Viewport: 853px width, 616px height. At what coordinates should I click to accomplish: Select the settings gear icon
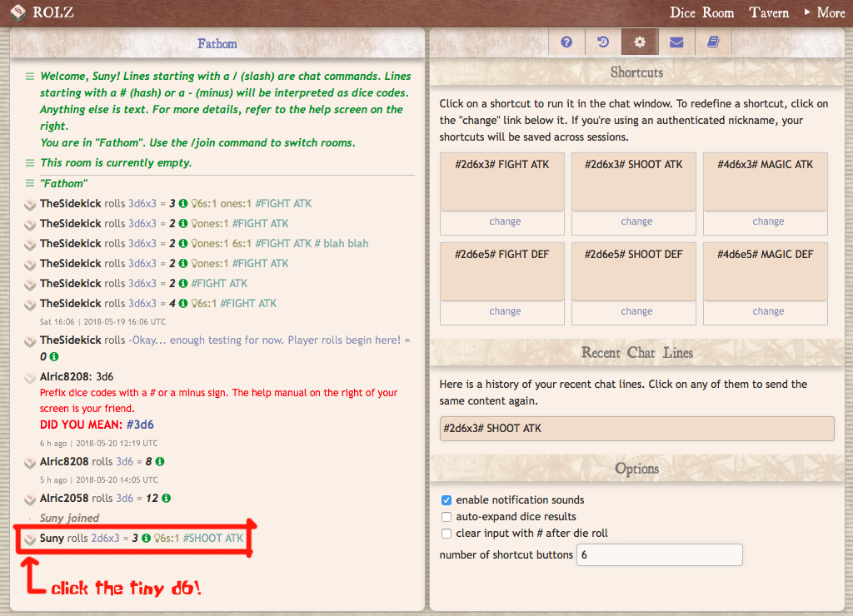(639, 41)
